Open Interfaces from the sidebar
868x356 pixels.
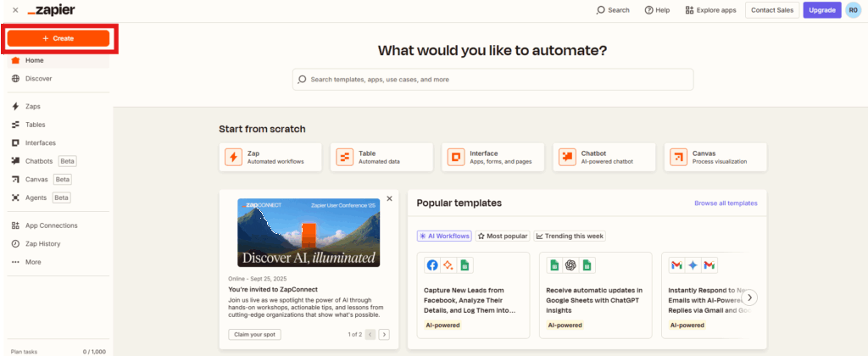point(58,143)
